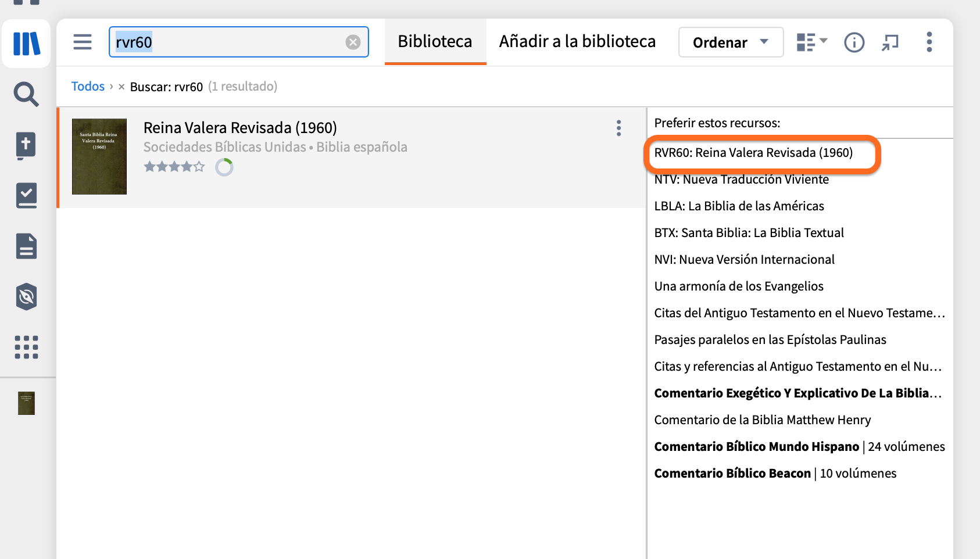Open the floating window icon
This screenshot has height=559, width=980.
tap(890, 42)
